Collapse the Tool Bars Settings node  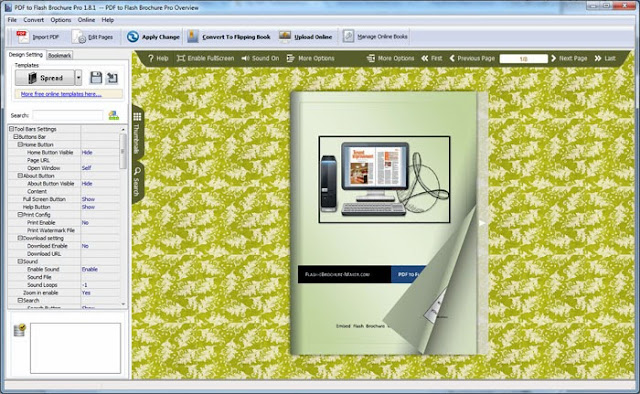[x=11, y=129]
